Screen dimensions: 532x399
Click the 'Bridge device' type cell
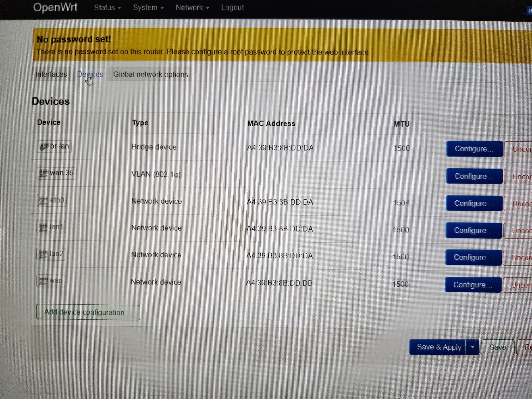pyautogui.click(x=154, y=147)
